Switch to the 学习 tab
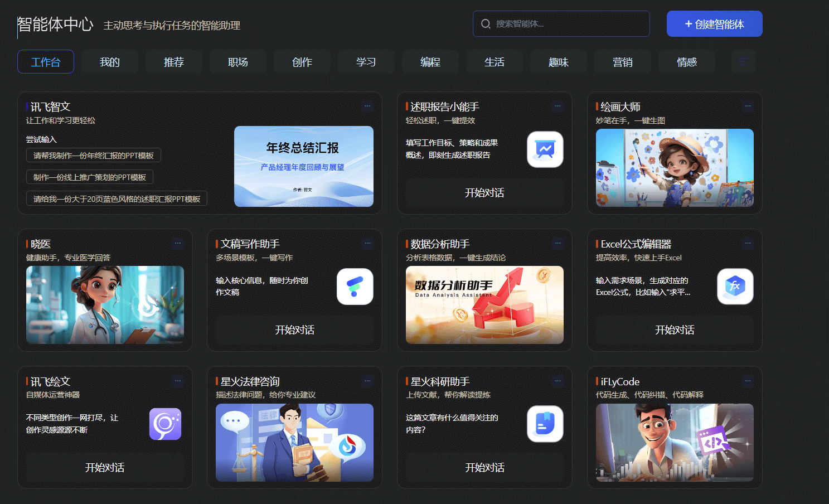829x504 pixels. point(366,62)
